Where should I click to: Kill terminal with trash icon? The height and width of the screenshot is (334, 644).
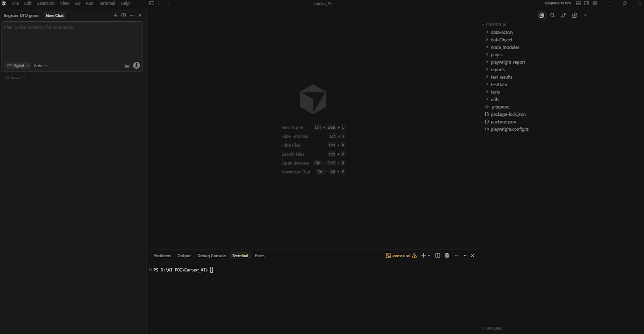447,256
